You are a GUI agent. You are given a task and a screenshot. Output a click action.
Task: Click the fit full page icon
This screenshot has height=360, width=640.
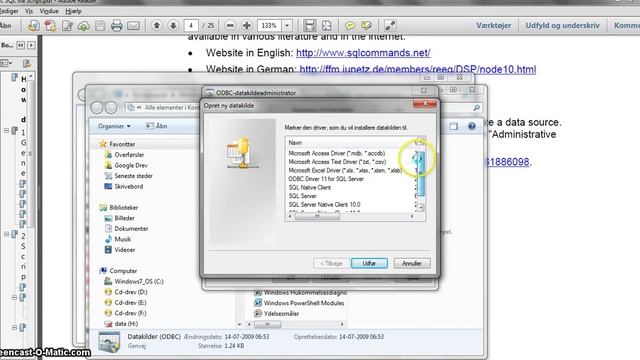327,25
